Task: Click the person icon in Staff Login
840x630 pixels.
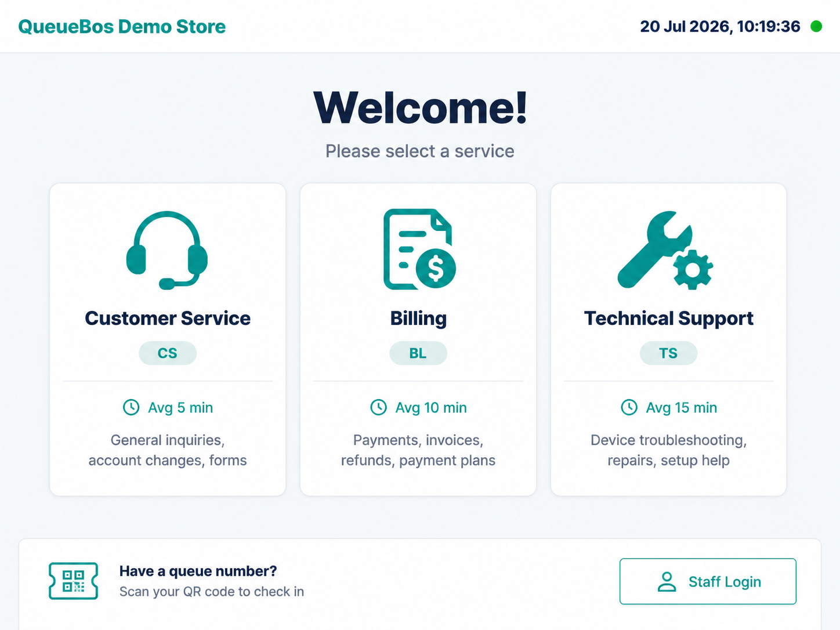Action: click(667, 581)
